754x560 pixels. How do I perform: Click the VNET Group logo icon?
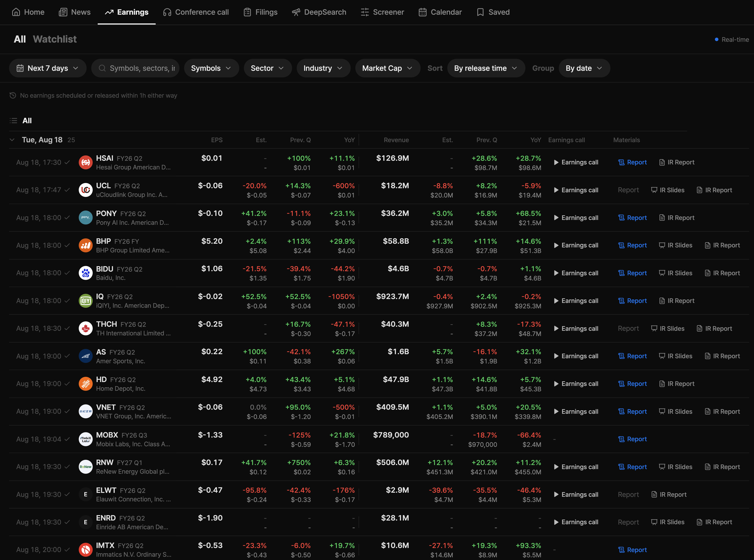coord(86,411)
